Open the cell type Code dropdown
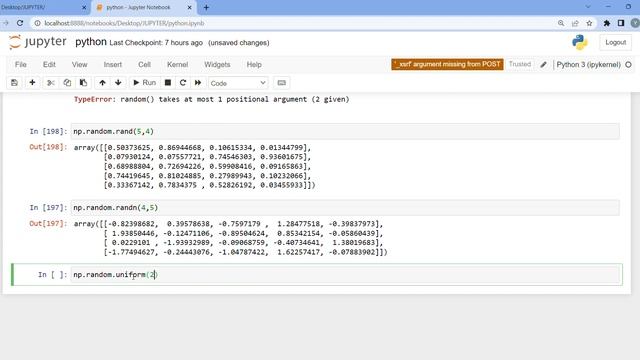 [x=238, y=83]
